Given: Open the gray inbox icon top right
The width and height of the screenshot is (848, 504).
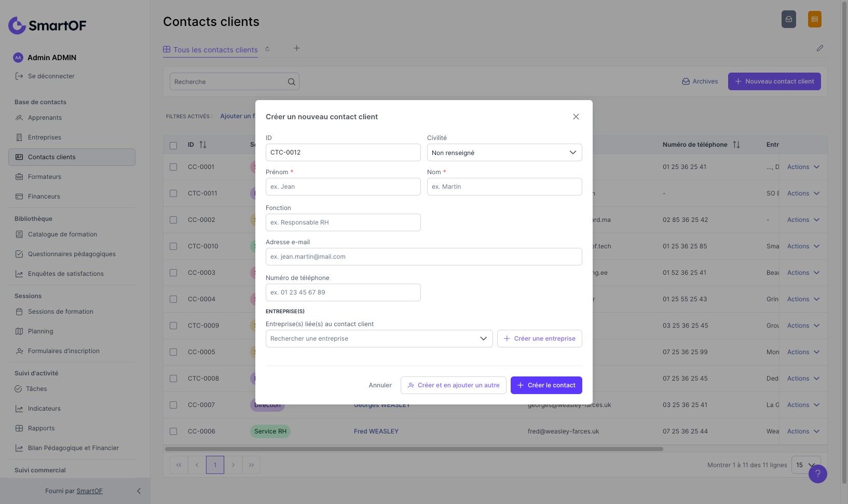Looking at the screenshot, I should 788,19.
